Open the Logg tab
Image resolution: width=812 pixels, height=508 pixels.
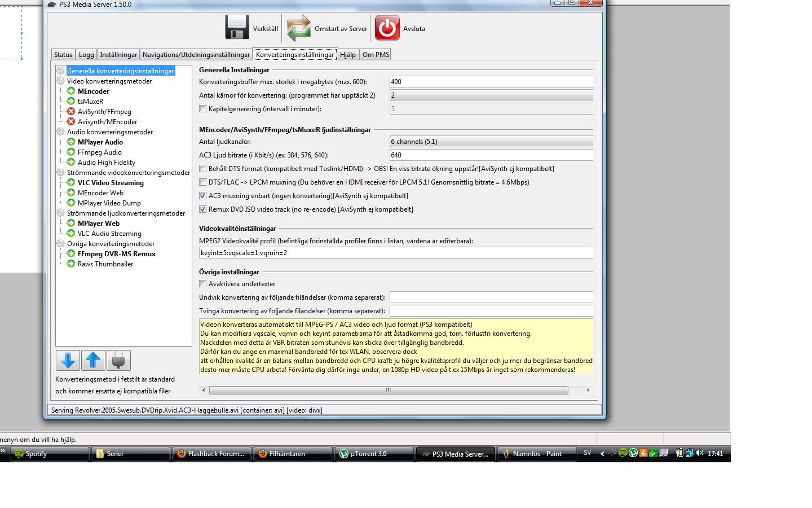[86, 55]
